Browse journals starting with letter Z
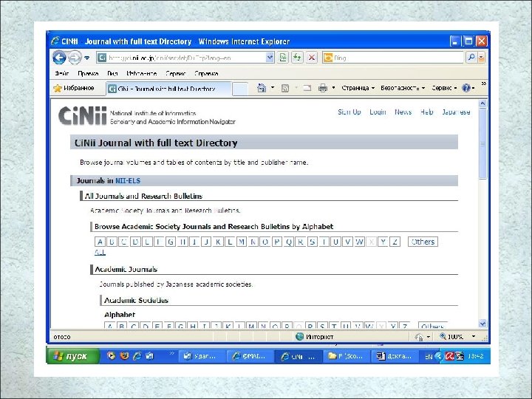The image size is (532, 399). [x=395, y=242]
